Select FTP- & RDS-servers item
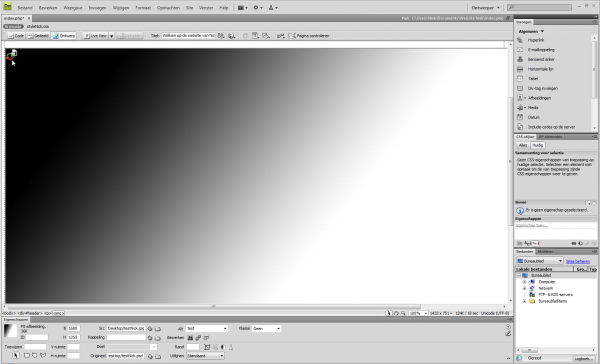600x364 pixels. pyautogui.click(x=555, y=295)
